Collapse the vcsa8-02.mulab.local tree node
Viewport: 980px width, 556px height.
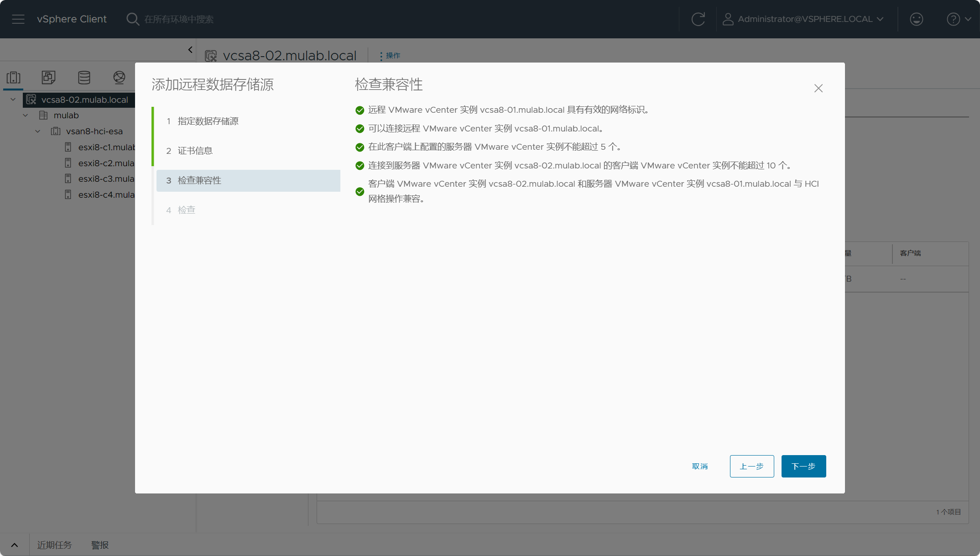pos(13,100)
